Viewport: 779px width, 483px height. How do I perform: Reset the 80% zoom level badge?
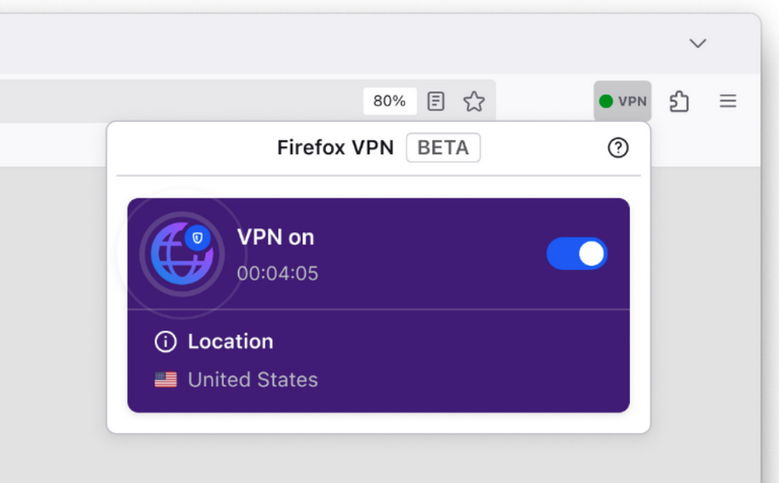click(389, 101)
